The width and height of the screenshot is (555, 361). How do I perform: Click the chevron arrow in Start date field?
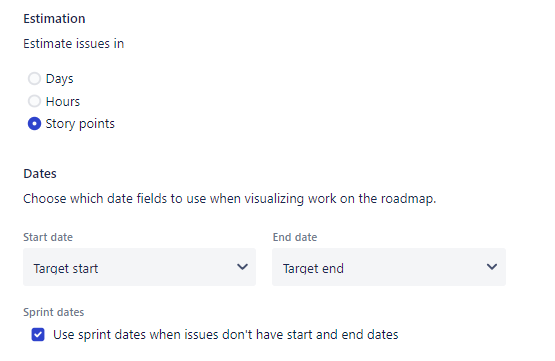(242, 267)
